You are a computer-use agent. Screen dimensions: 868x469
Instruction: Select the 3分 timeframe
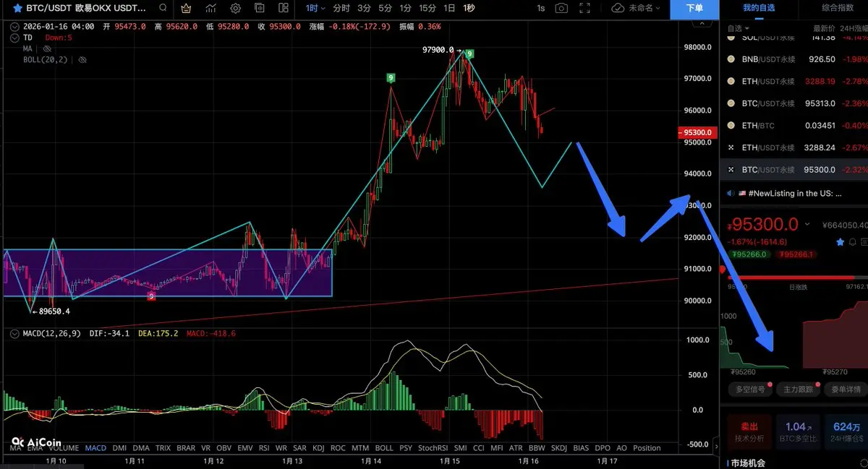click(x=364, y=9)
